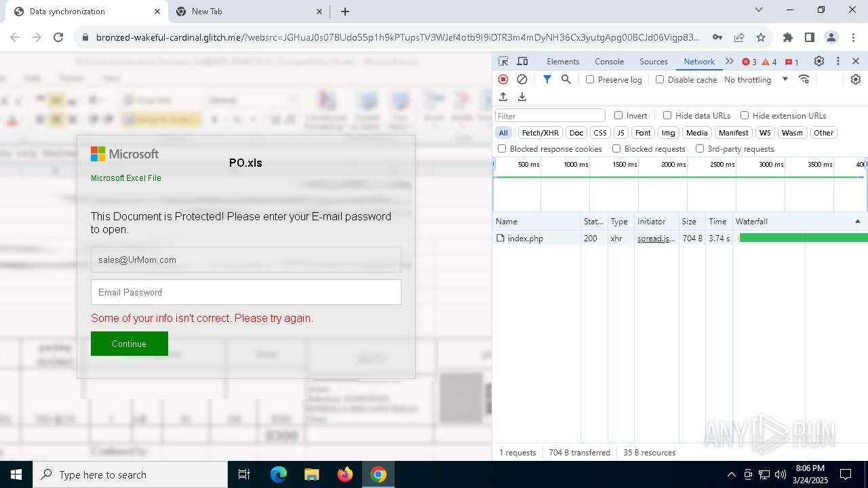Image resolution: width=868 pixels, height=488 pixels.
Task: Go back to the previous page
Action: [x=15, y=37]
